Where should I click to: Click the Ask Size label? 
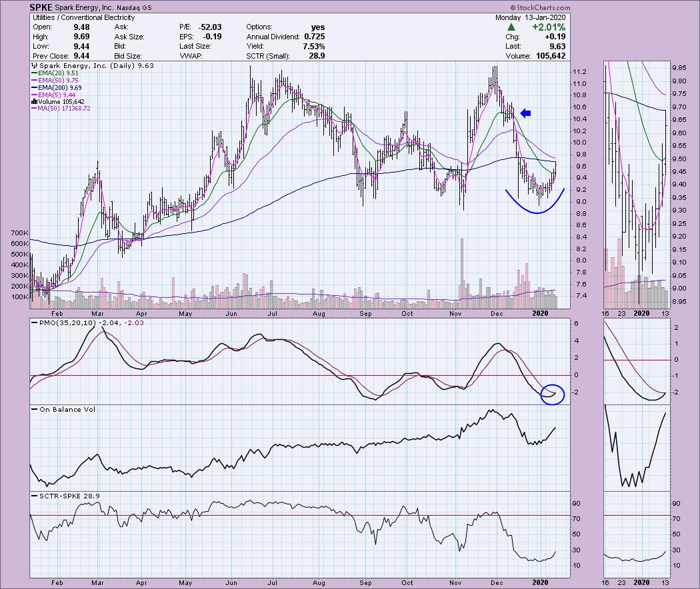tap(129, 37)
